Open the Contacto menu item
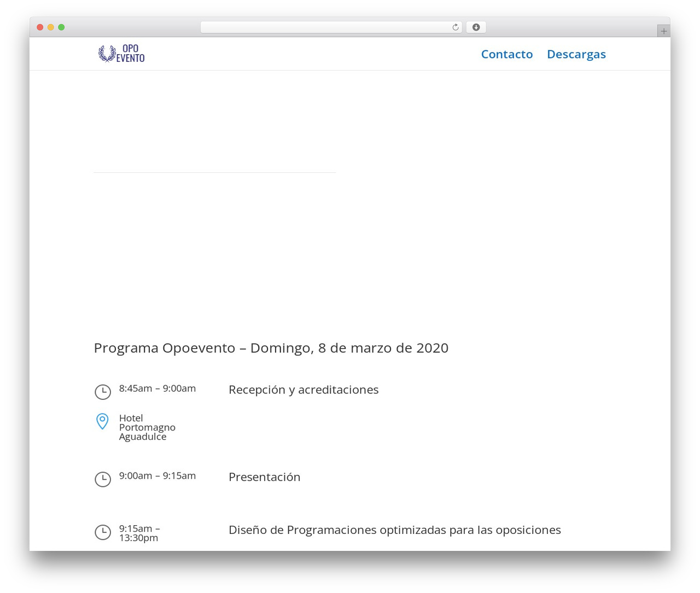 (x=507, y=54)
